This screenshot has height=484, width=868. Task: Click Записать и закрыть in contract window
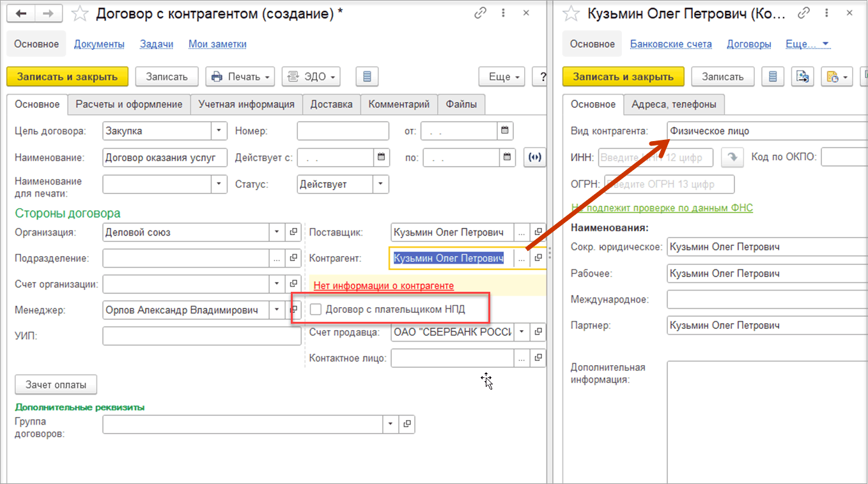68,77
